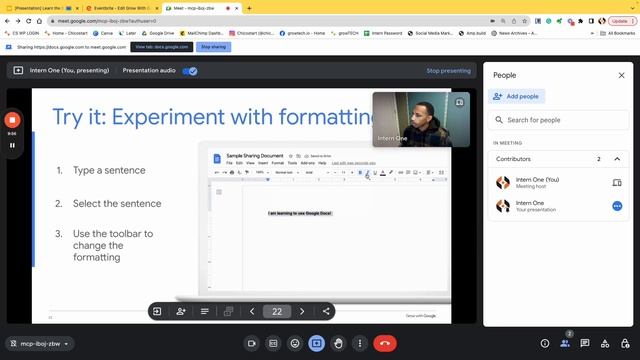Image resolution: width=640 pixels, height=360 pixels.
Task: Open Canva bookmark
Action: click(x=103, y=33)
